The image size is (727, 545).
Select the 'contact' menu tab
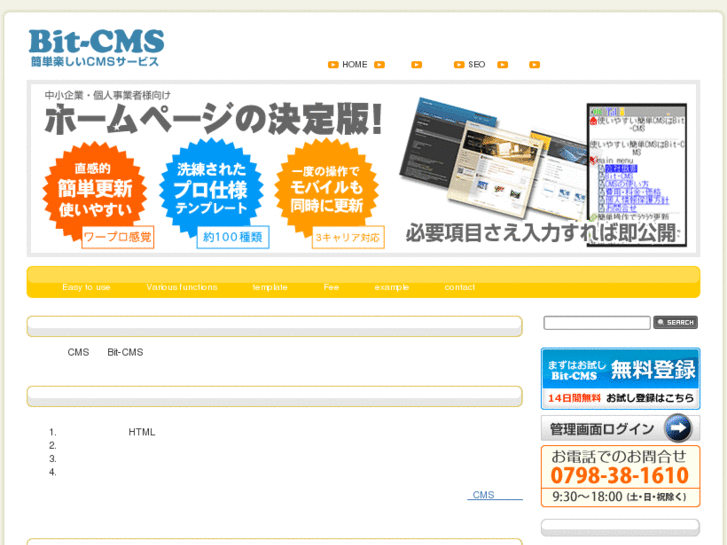tap(459, 287)
